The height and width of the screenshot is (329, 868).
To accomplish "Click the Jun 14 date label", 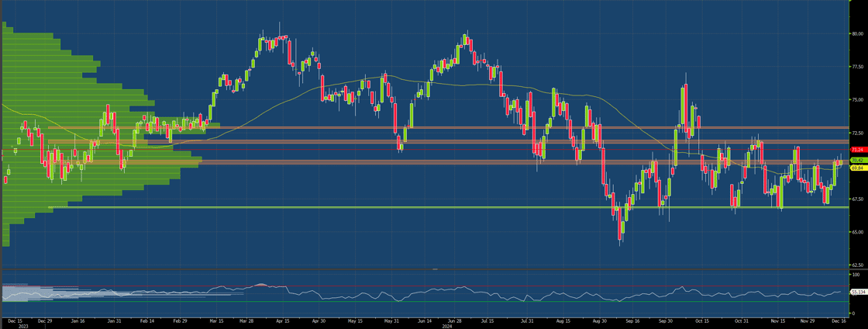I will [425, 320].
